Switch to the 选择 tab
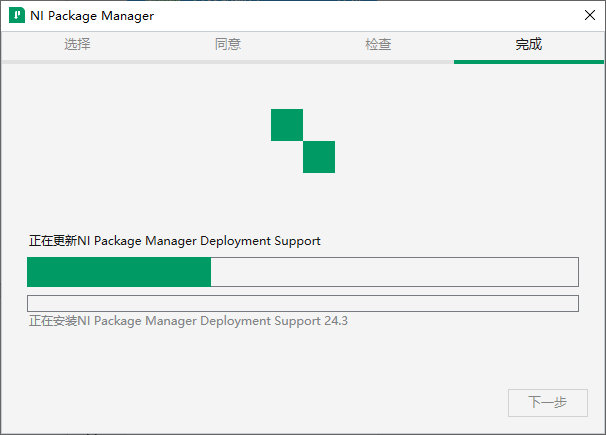 [77, 45]
